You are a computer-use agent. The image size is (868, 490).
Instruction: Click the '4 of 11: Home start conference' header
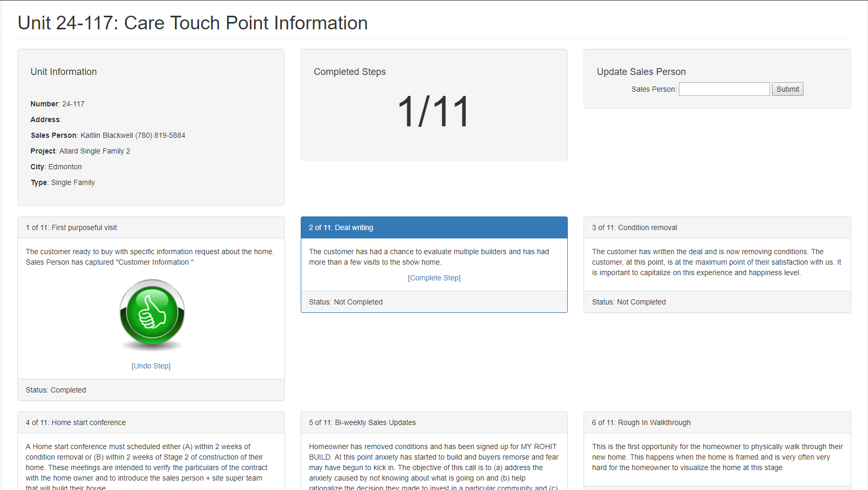click(x=151, y=422)
